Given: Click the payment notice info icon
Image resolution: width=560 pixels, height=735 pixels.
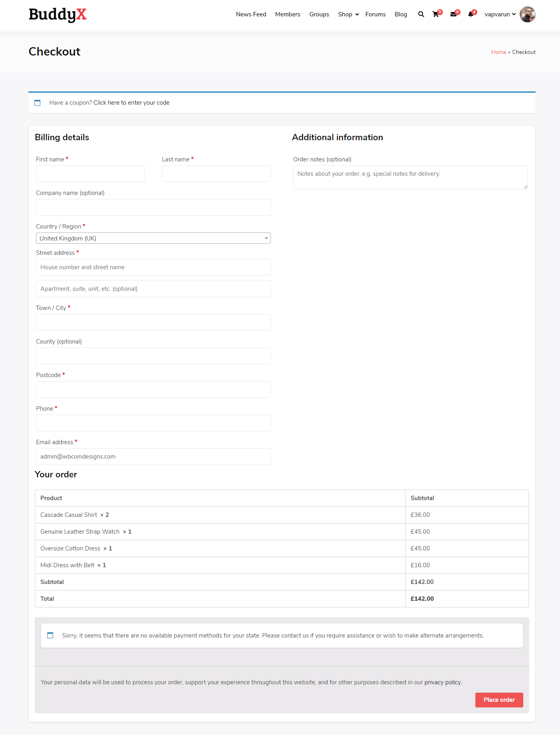Looking at the screenshot, I should click(50, 636).
